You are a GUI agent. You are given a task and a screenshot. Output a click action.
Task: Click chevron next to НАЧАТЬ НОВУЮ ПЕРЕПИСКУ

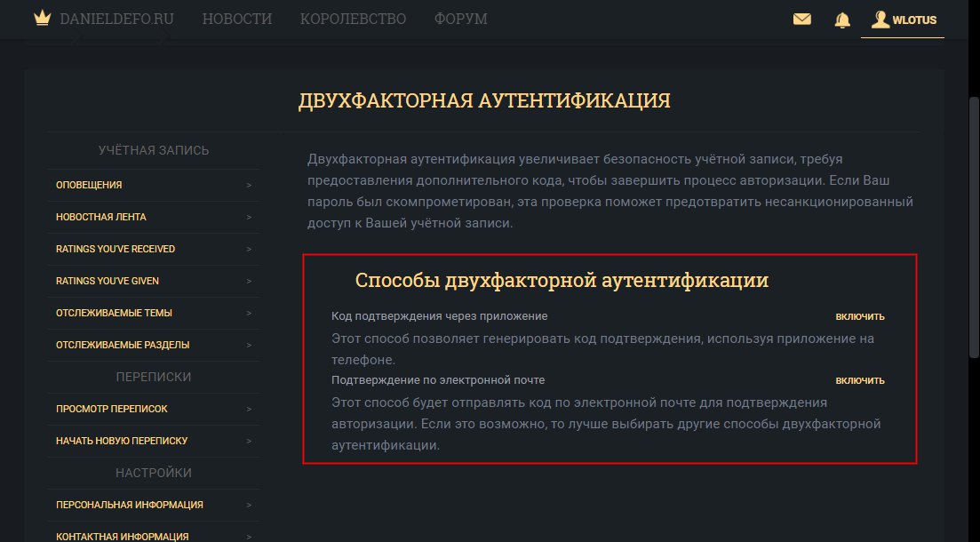[249, 441]
